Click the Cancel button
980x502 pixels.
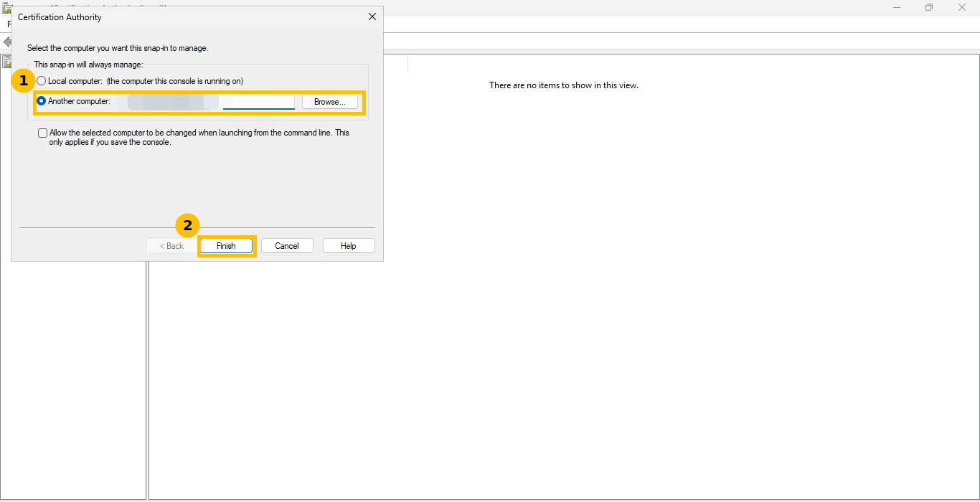[287, 246]
